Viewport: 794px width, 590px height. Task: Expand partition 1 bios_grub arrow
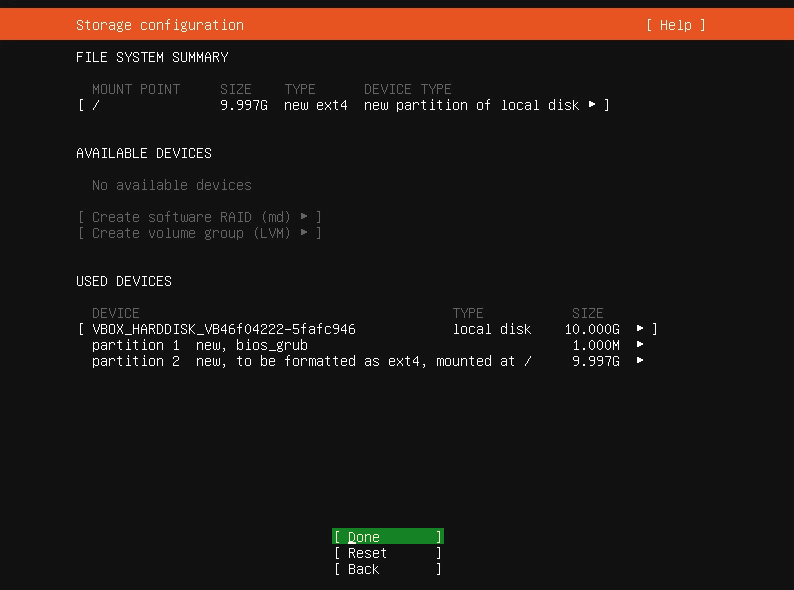(640, 344)
